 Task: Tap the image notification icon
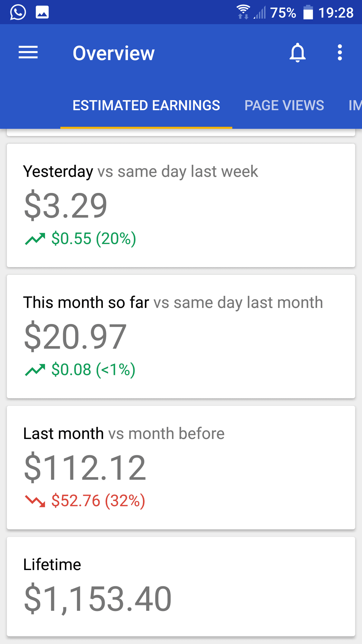pos(42,12)
